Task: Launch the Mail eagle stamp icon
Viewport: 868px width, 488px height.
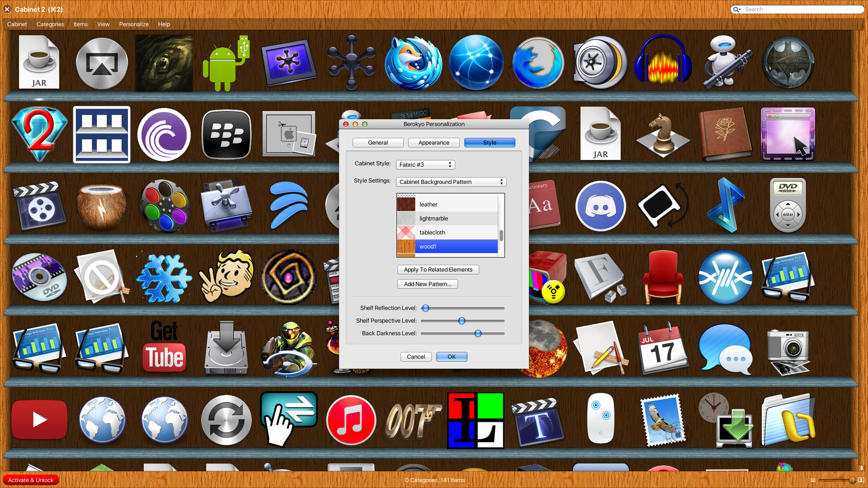Action: [x=663, y=420]
